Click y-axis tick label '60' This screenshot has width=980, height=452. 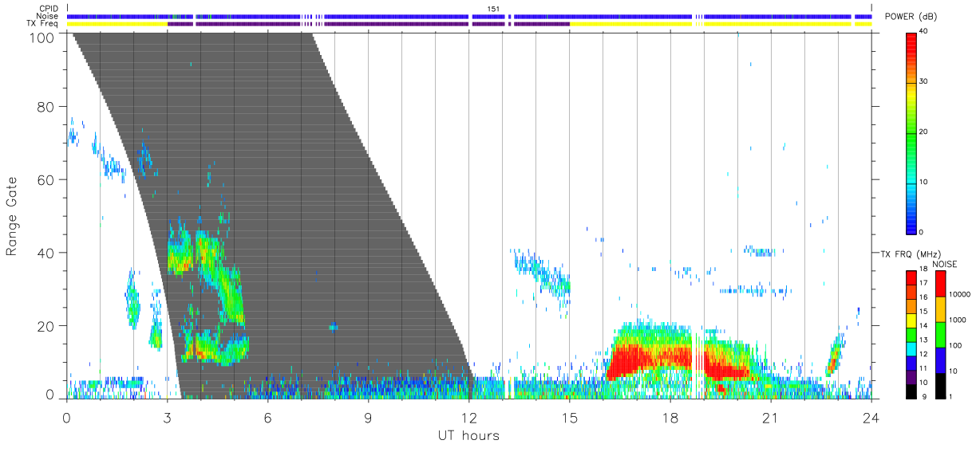click(x=47, y=180)
